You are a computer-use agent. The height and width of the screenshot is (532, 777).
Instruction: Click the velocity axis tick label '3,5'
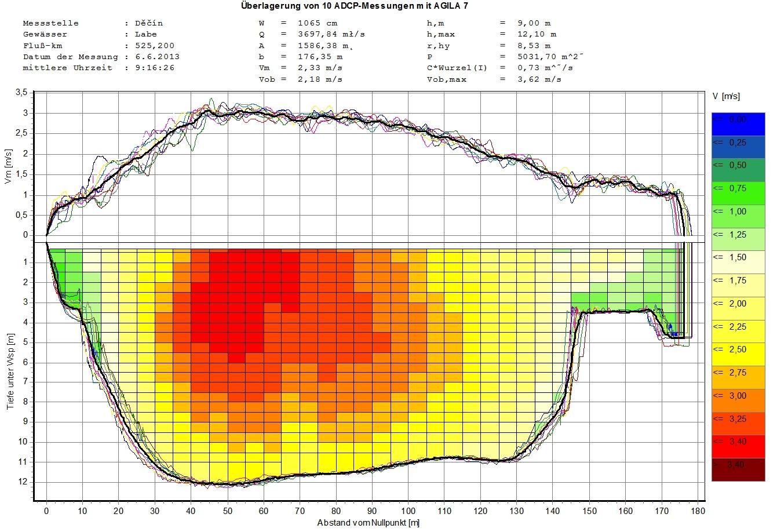[23, 93]
